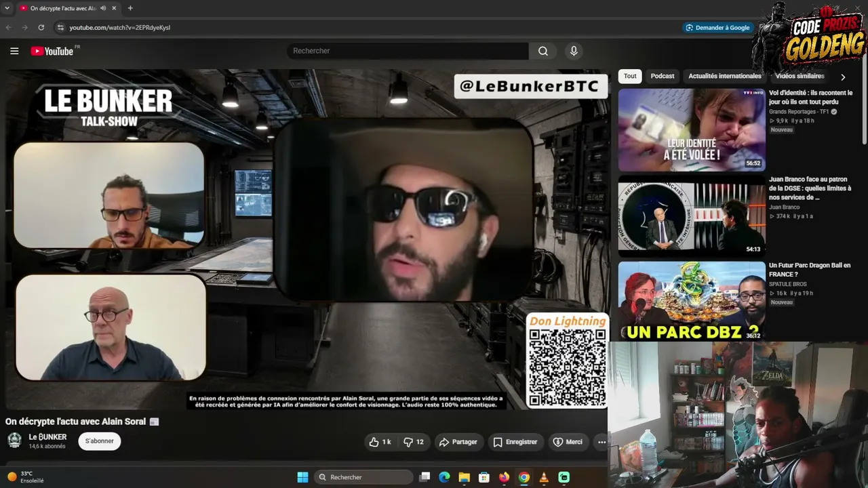Switch to Firefox on the taskbar

504,477
